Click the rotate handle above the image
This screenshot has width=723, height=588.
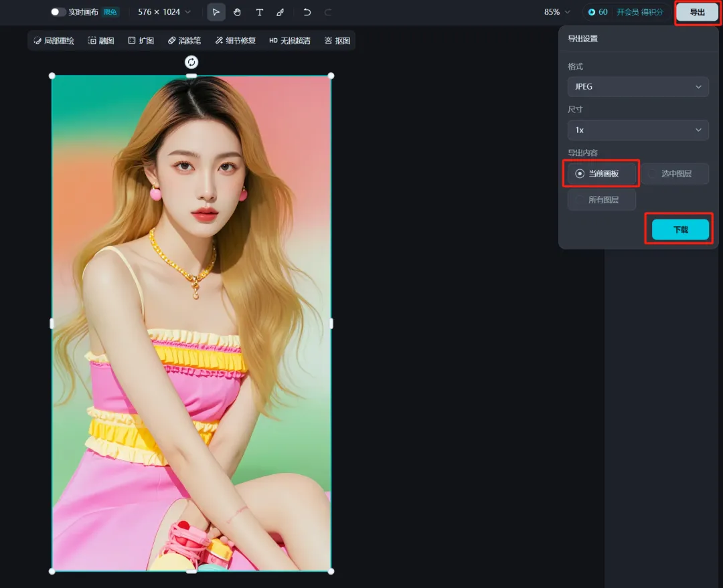click(191, 62)
